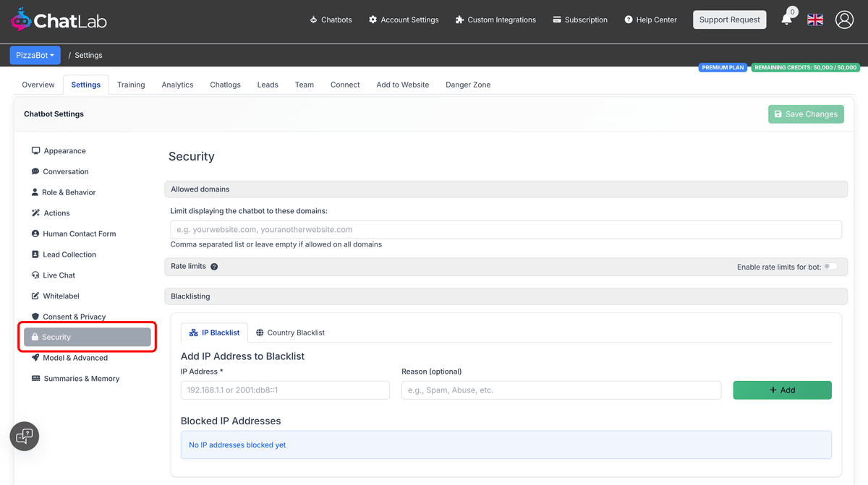Switch to the Country Blacklist tab
Image resolution: width=868 pixels, height=485 pixels.
(x=290, y=332)
